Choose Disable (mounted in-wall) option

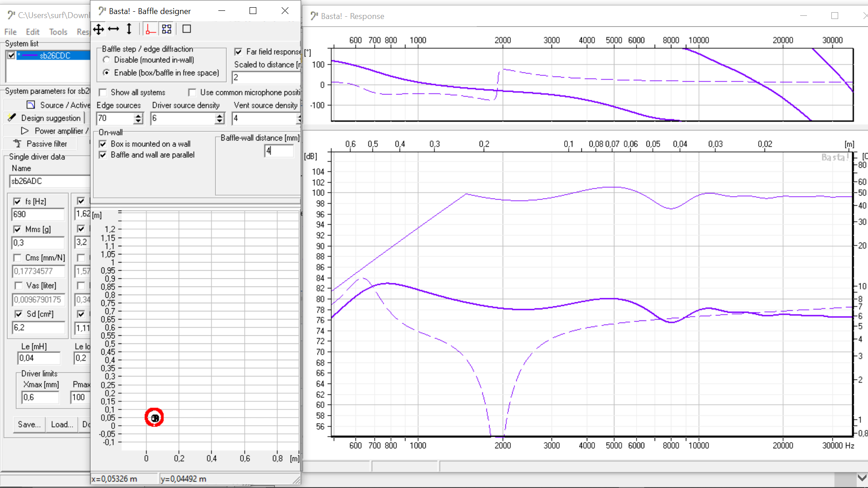pyautogui.click(x=106, y=60)
